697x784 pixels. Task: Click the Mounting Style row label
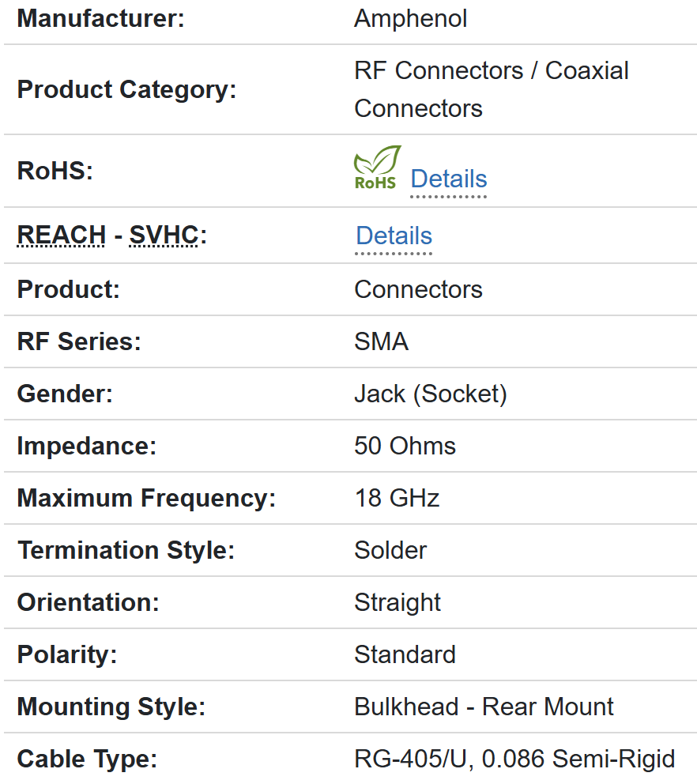111,707
